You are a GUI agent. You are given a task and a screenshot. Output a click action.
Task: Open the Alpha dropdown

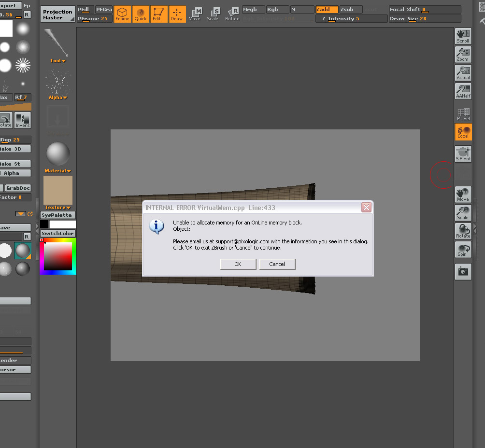click(58, 98)
